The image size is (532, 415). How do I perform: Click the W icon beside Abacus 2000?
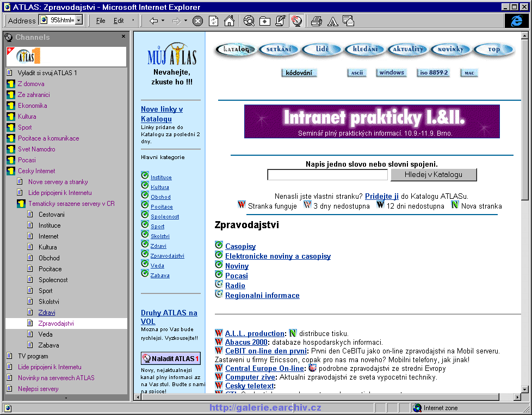pos(219,341)
